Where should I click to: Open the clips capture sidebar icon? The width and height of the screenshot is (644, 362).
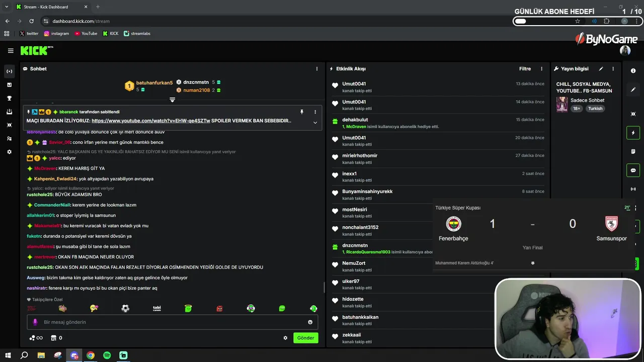[x=9, y=125]
